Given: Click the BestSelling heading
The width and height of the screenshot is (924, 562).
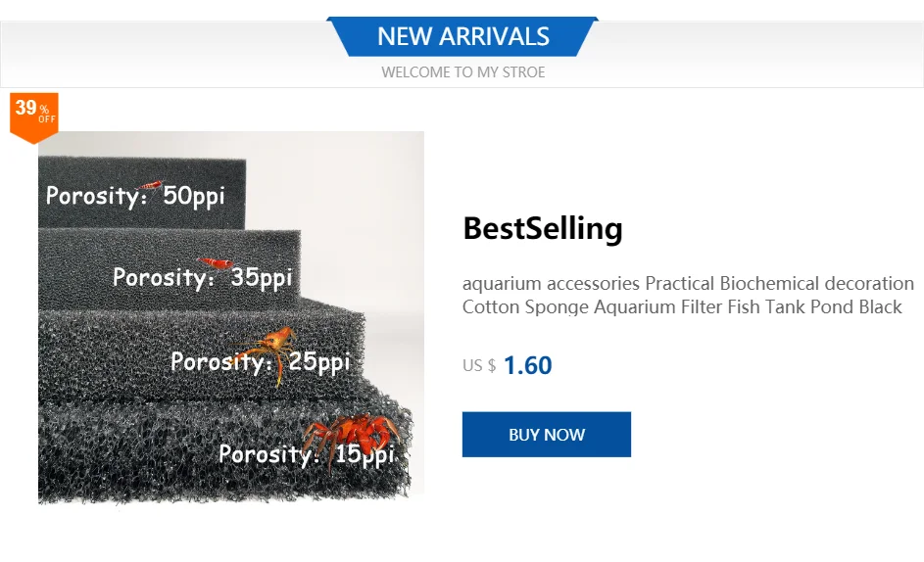Looking at the screenshot, I should coord(542,228).
